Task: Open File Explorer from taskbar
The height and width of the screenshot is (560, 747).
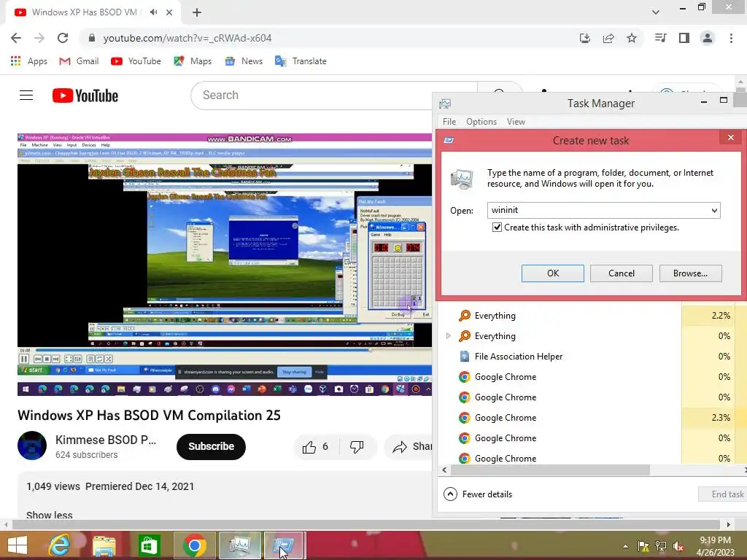Action: 104,545
